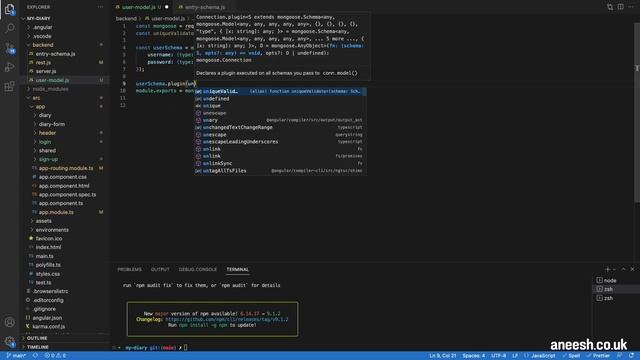Open the Accounts icon in activity bar

point(9,322)
